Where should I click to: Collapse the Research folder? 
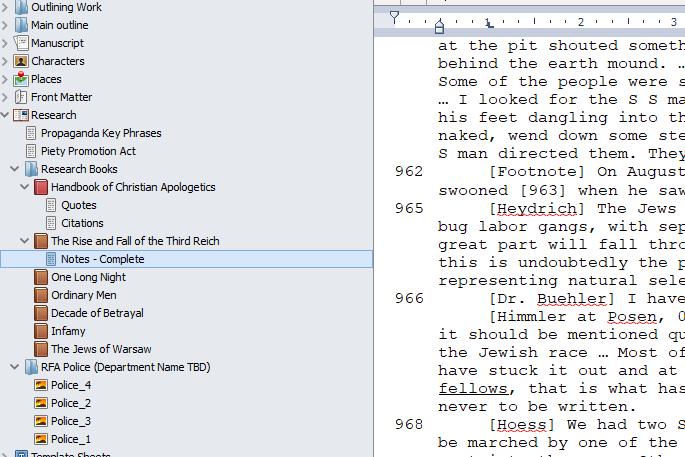point(6,115)
